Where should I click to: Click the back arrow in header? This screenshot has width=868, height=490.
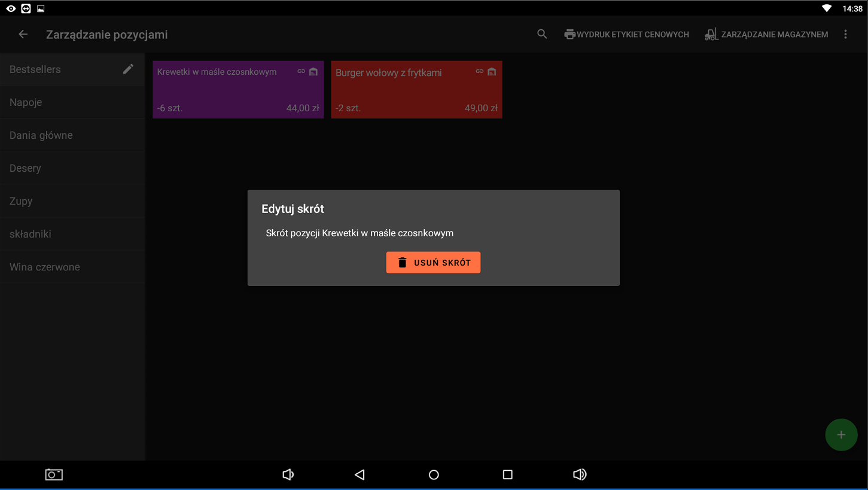(23, 34)
